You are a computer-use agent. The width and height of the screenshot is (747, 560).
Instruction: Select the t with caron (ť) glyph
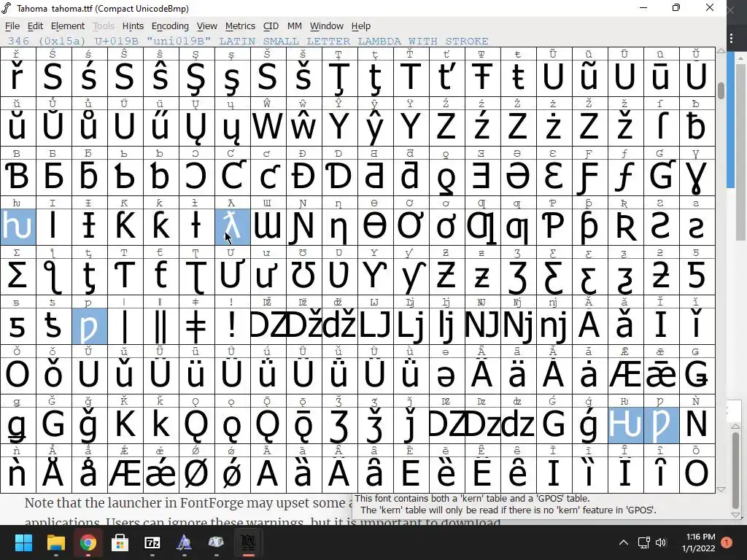(447, 77)
